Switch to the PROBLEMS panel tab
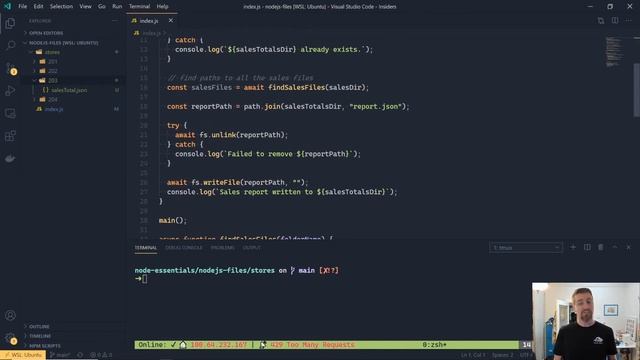 pyautogui.click(x=222, y=248)
